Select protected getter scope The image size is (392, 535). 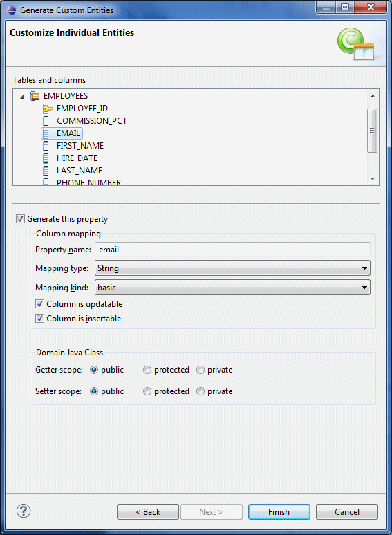(x=147, y=370)
